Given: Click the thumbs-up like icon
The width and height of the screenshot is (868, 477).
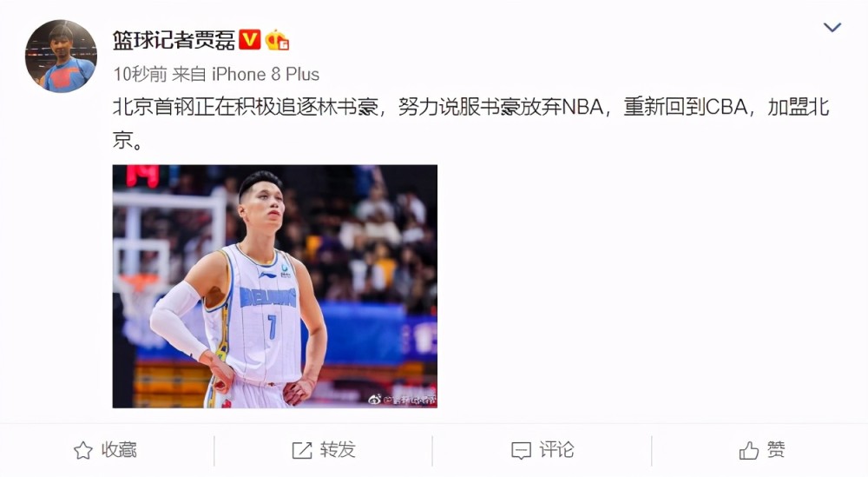Looking at the screenshot, I should 749,450.
